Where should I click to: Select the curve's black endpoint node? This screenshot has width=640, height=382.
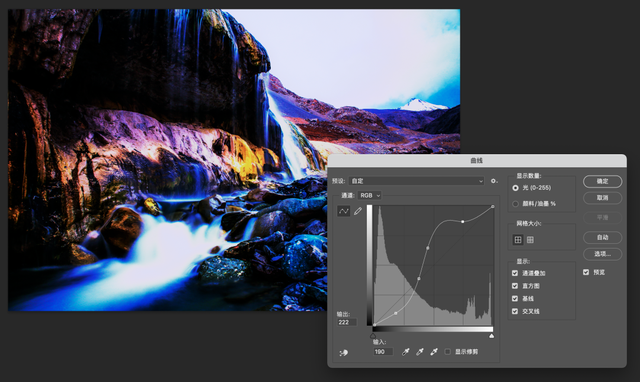374,325
